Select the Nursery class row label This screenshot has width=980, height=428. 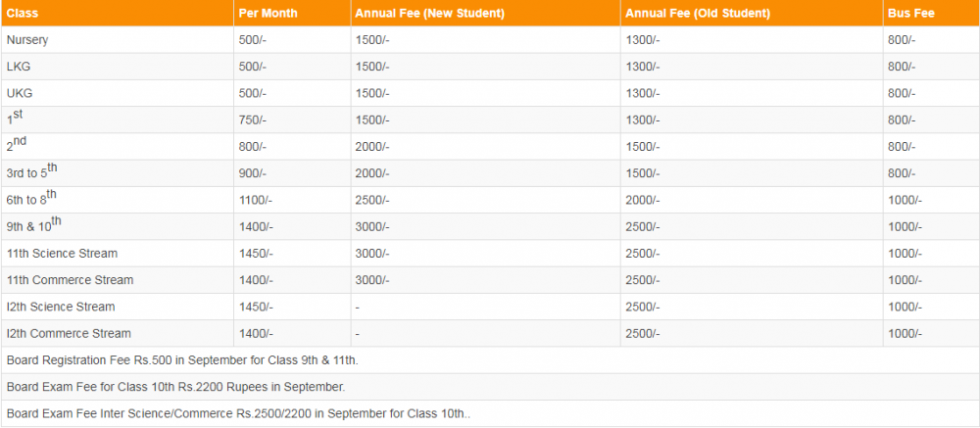pos(27,40)
